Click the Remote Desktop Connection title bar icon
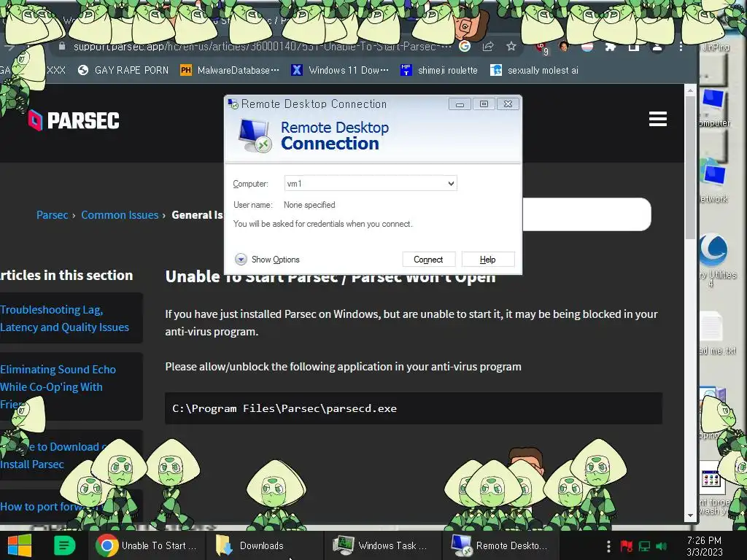Screen dimensions: 747x560 [233, 104]
